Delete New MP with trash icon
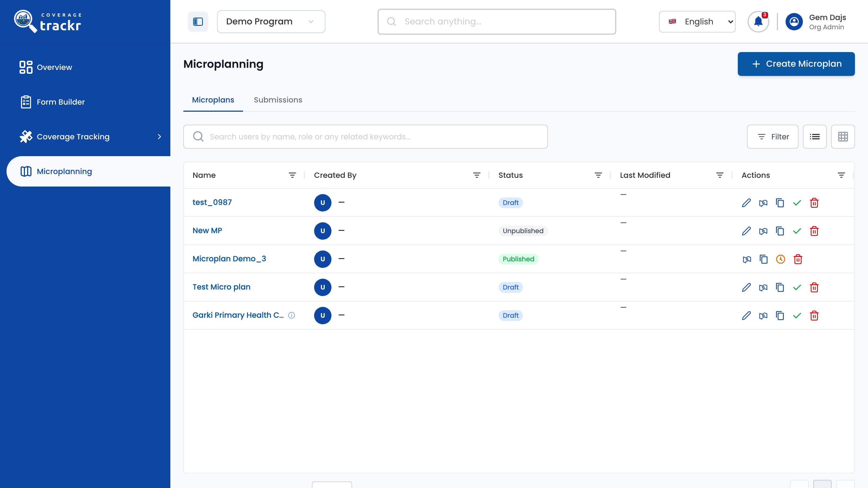The width and height of the screenshot is (868, 488). point(814,231)
